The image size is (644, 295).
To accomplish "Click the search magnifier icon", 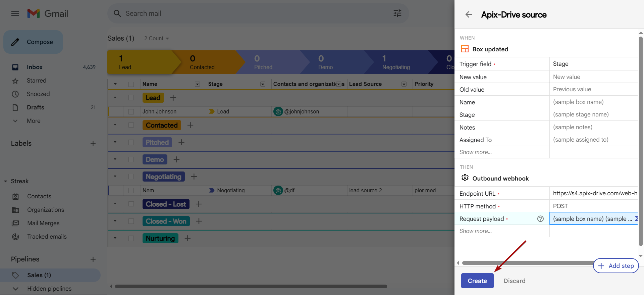I will [x=117, y=13].
